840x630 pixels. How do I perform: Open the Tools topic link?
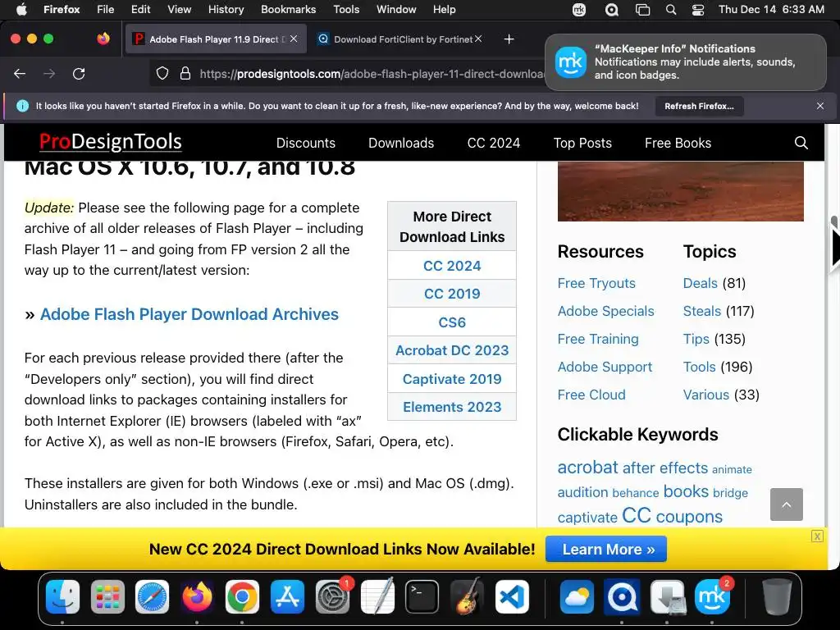[x=699, y=367]
